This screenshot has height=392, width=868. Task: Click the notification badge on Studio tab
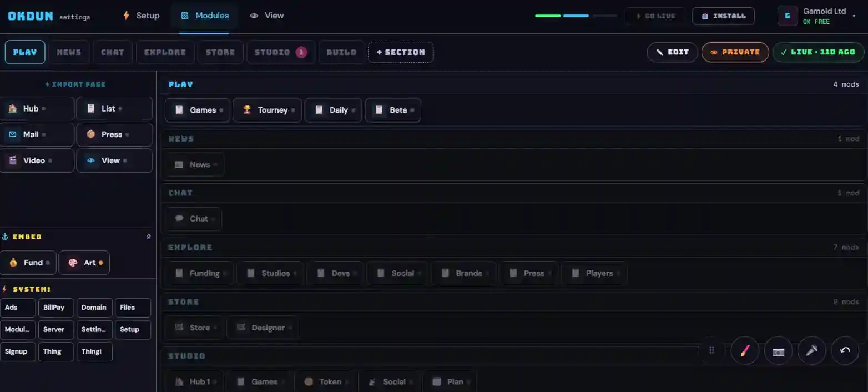tap(301, 52)
